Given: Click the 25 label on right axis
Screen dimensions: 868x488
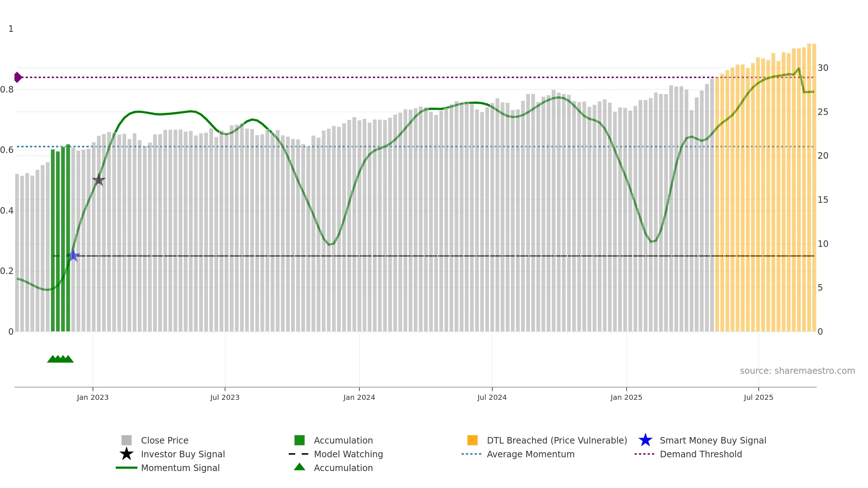Looking at the screenshot, I should [x=823, y=112].
